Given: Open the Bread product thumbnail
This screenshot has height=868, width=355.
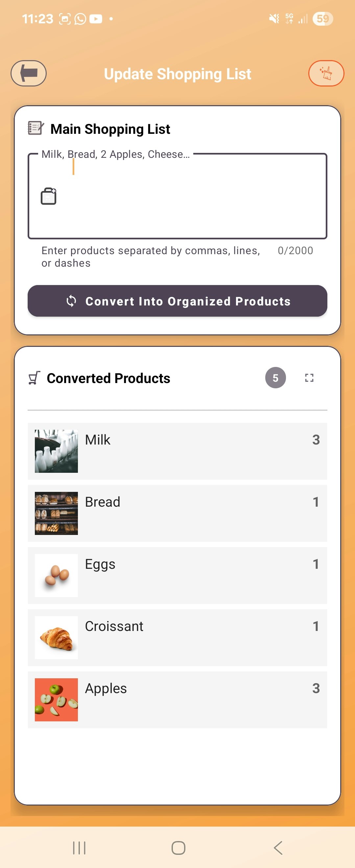Looking at the screenshot, I should [x=56, y=513].
